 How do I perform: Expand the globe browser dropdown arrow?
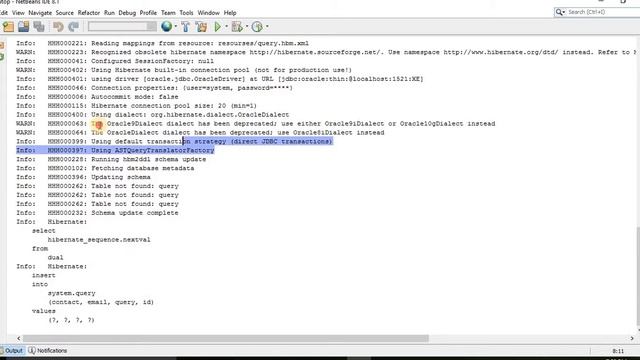click(176, 27)
